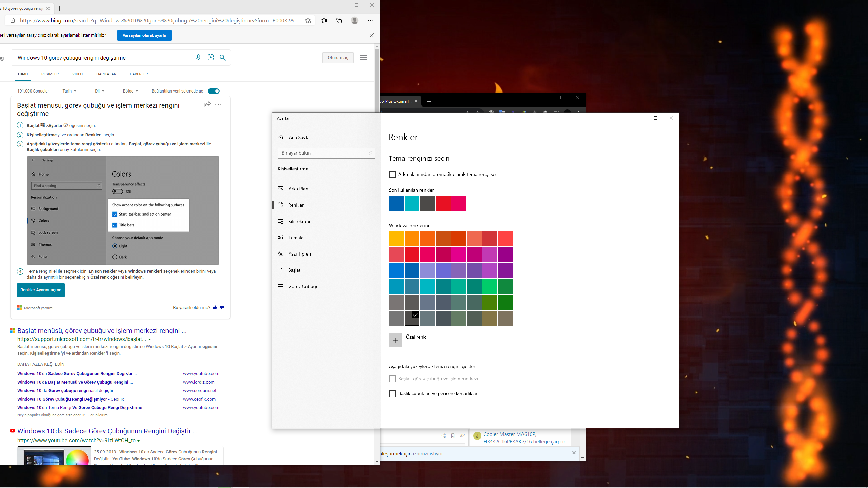Viewport: 868px width, 488px height.
Task: Open more options ellipsis on answer card
Action: pos(218,105)
